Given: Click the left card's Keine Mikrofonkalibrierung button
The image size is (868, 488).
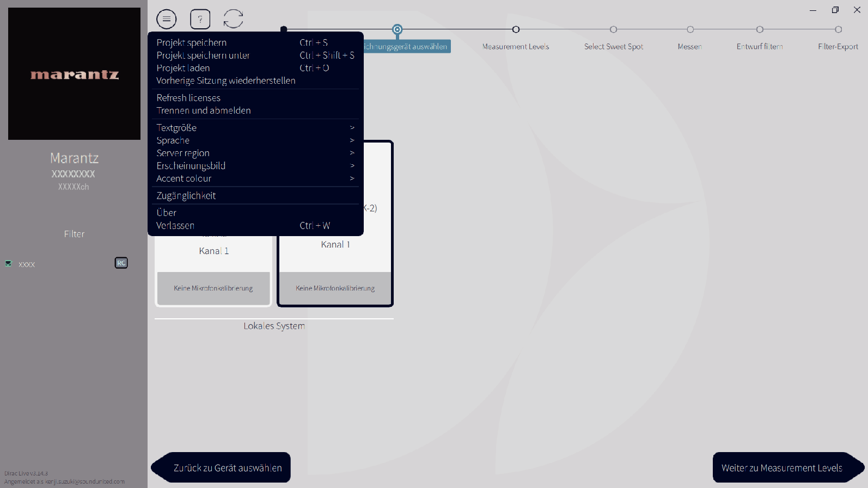Looking at the screenshot, I should (213, 288).
